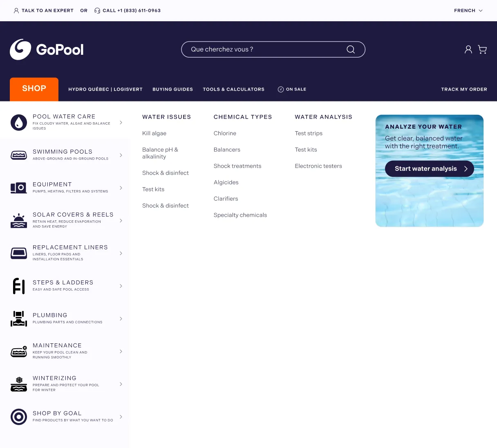This screenshot has width=497, height=448.
Task: Expand Replacement Liners chevron
Action: coord(121,253)
